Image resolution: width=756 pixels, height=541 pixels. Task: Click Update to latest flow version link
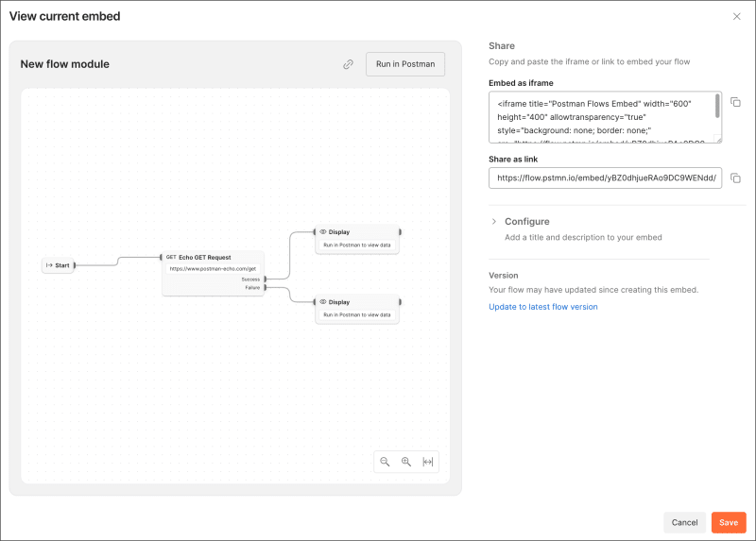pos(542,307)
